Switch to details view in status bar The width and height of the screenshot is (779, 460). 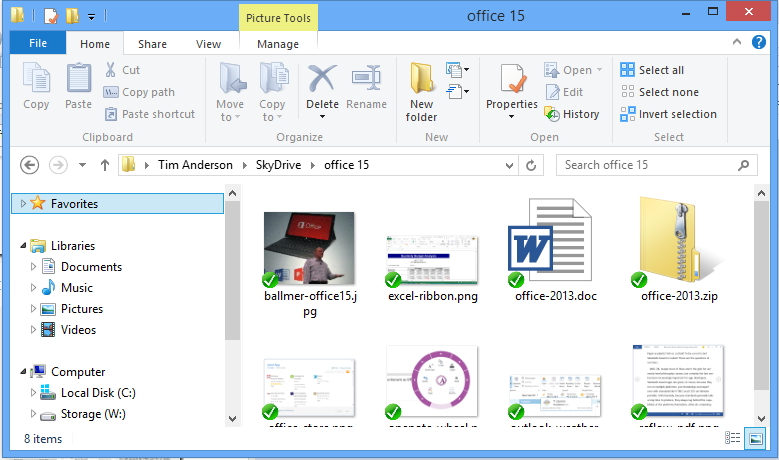(732, 438)
